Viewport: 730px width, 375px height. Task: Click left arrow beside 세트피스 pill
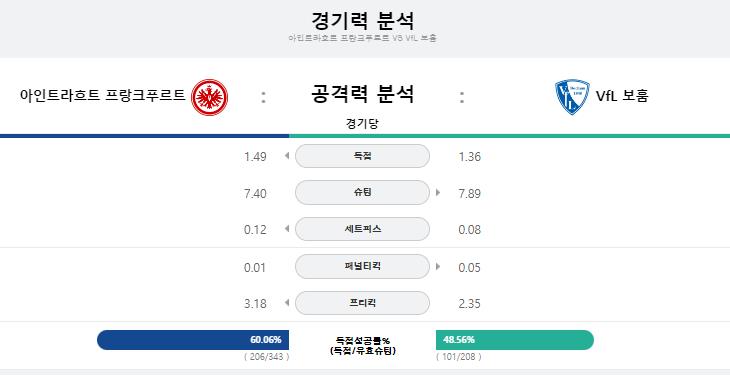287,229
